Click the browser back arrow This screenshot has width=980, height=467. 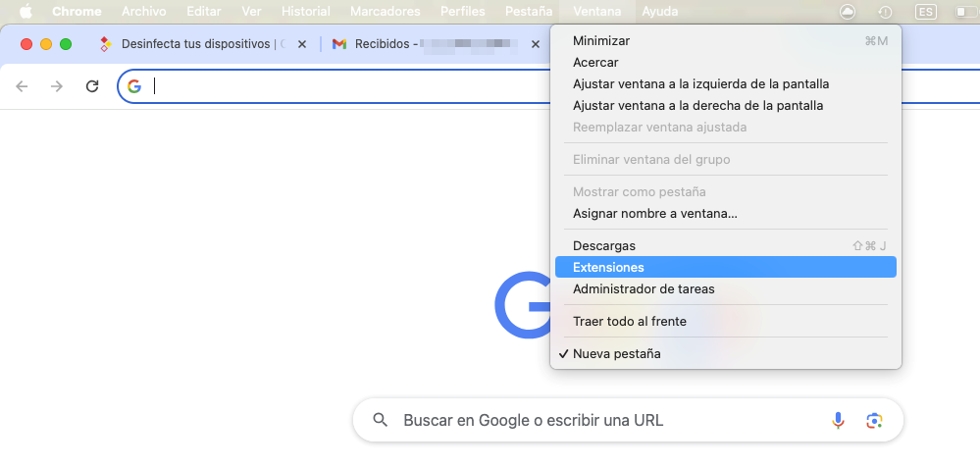pyautogui.click(x=22, y=86)
